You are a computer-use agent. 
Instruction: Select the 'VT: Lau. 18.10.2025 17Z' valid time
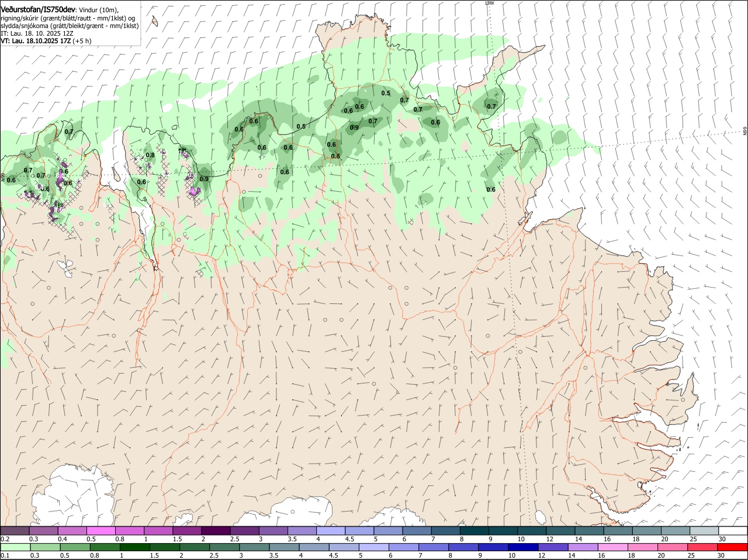click(x=36, y=41)
